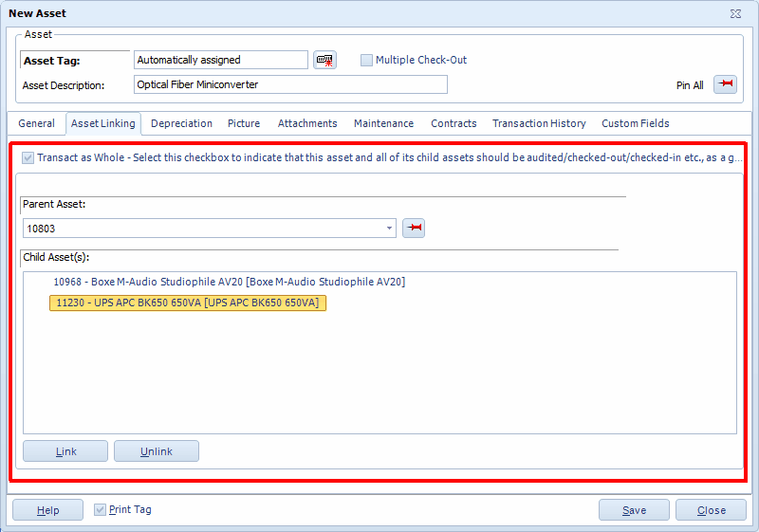Select child asset 10968 Boxe M-Audio Studiophile AV20
759x532 pixels.
point(229,282)
